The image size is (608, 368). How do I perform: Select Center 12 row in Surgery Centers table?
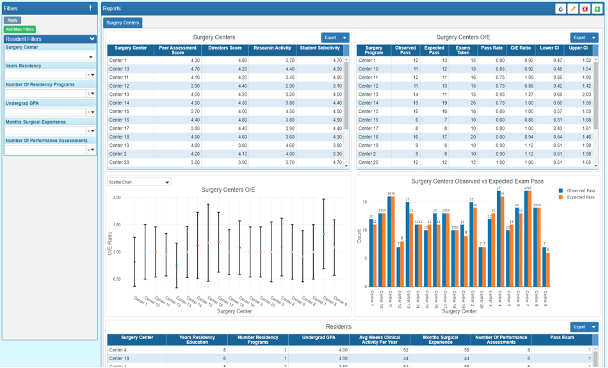click(225, 86)
